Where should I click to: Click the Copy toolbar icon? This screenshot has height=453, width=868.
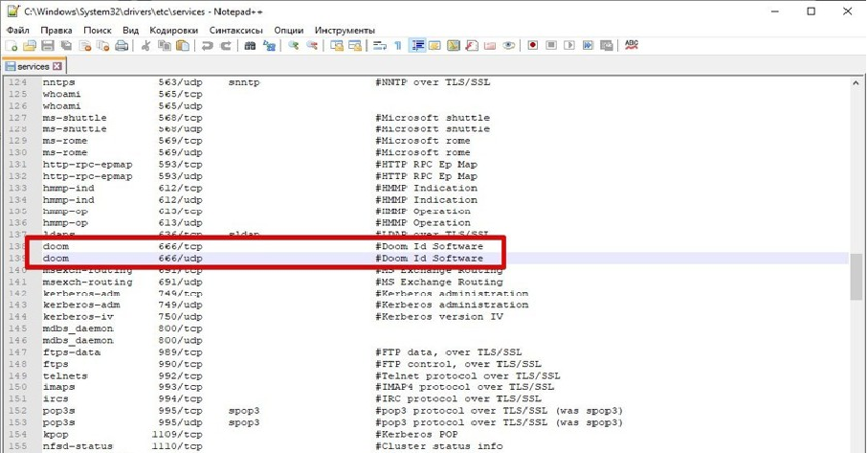tap(165, 46)
